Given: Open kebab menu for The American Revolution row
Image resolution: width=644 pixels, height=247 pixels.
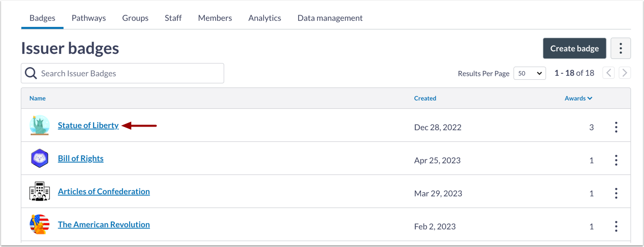Looking at the screenshot, I should [616, 227].
